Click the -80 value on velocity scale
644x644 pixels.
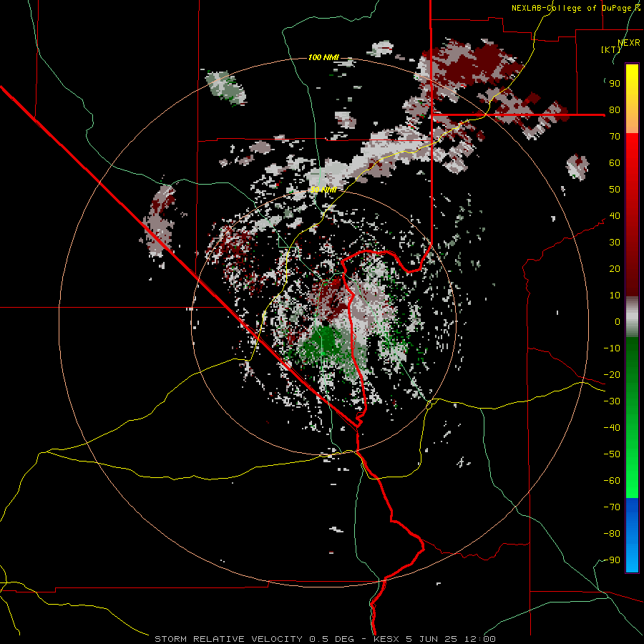click(612, 534)
